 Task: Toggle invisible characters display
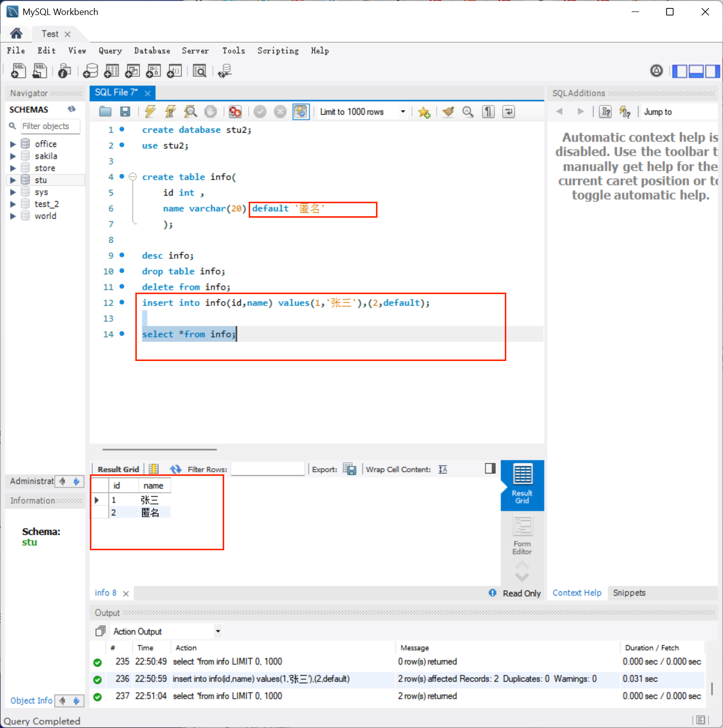click(488, 112)
